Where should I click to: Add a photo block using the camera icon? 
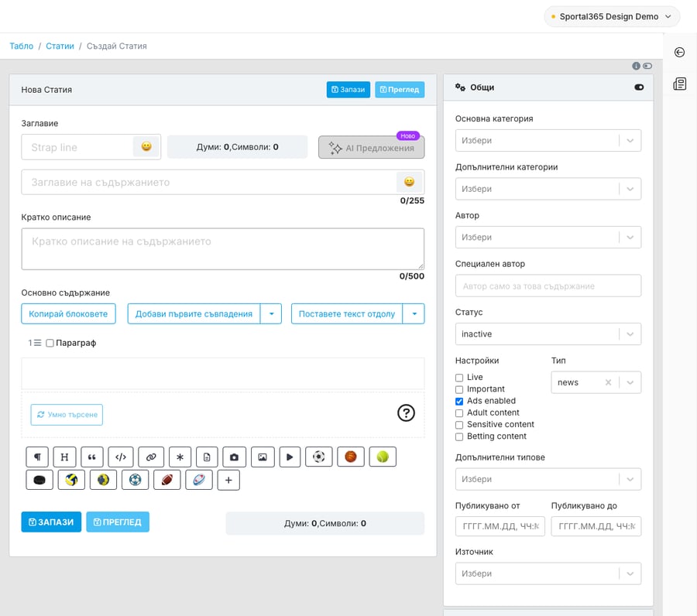234,457
